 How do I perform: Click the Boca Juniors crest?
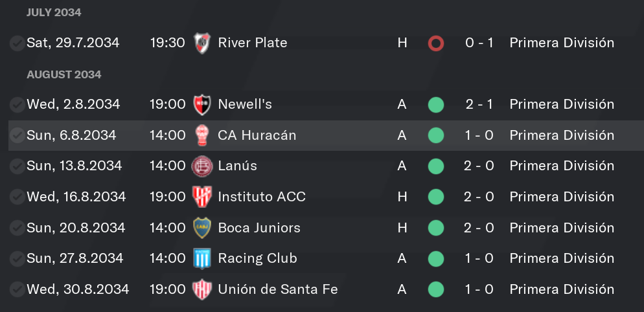[201, 228]
